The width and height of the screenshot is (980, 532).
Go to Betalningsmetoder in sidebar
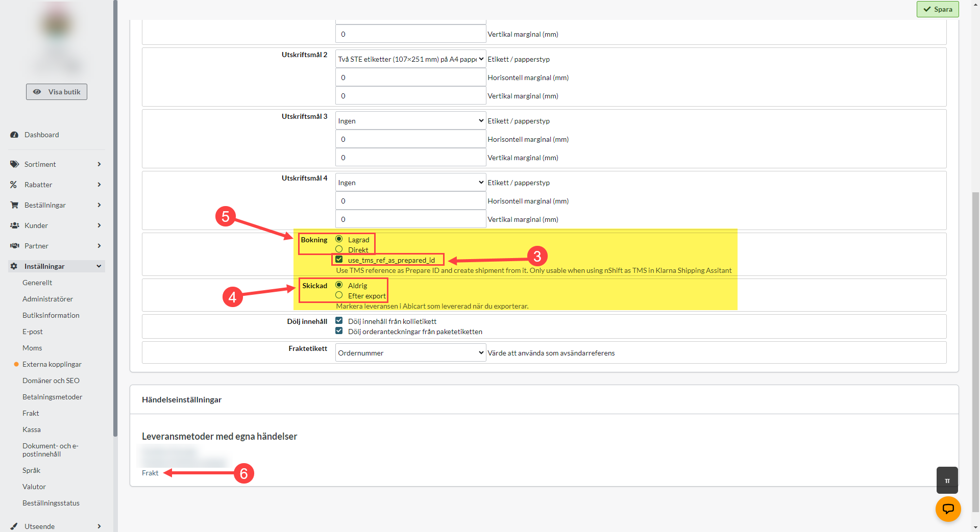click(52, 397)
